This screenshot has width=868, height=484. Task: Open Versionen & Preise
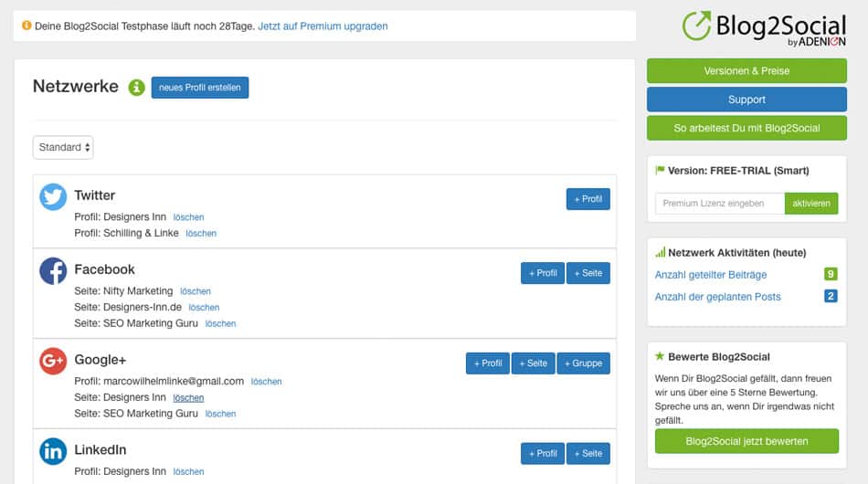[x=746, y=71]
